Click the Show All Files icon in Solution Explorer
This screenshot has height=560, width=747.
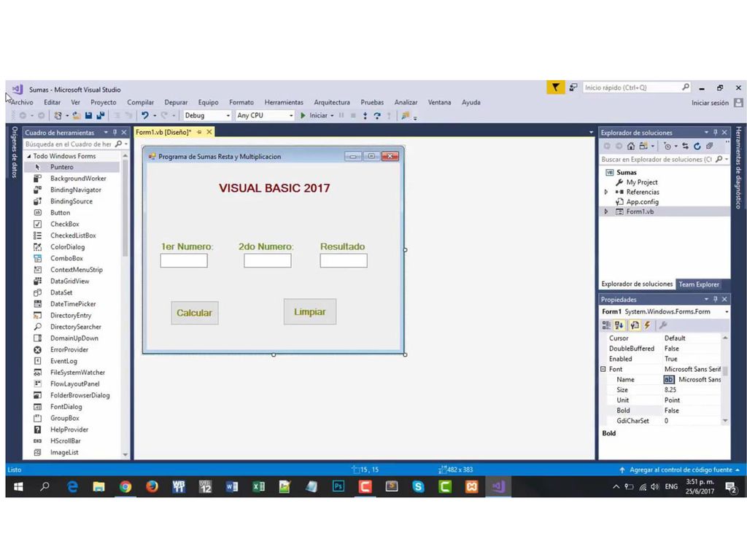709,146
